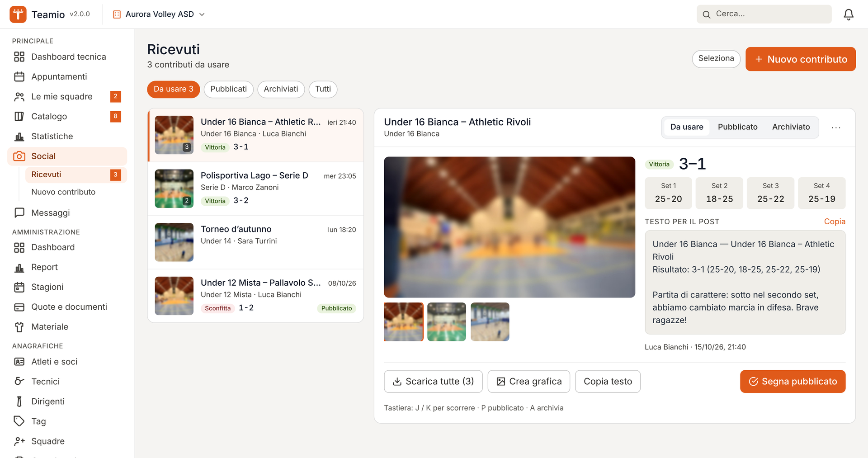Open Materiale section
Screen dimensions: 868x458
click(x=67, y=327)
